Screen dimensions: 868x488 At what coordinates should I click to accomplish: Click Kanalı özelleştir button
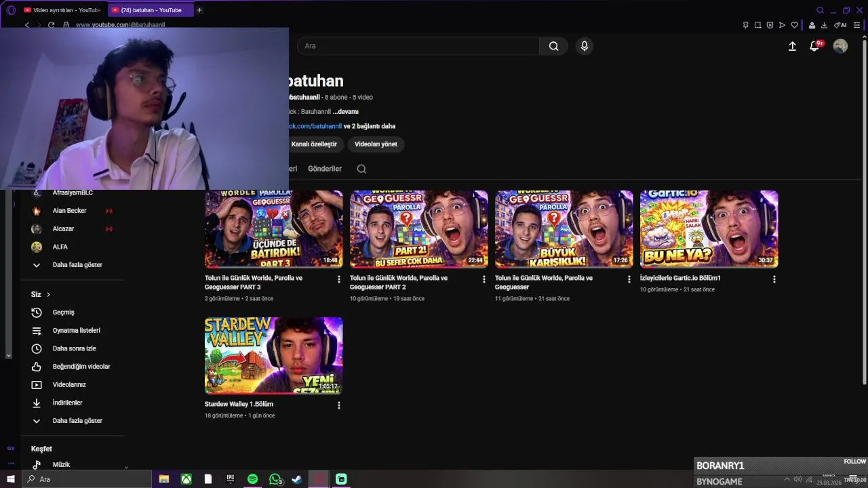[314, 144]
